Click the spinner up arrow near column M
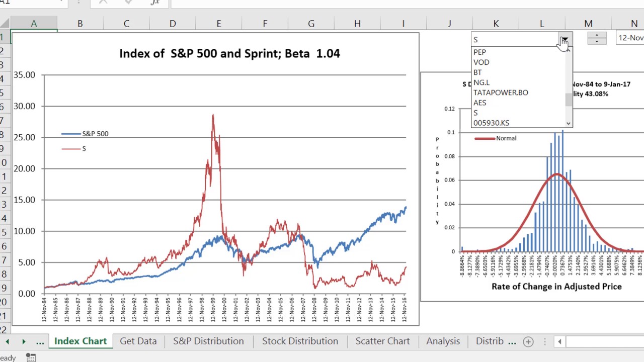The image size is (644, 362). [x=597, y=35]
